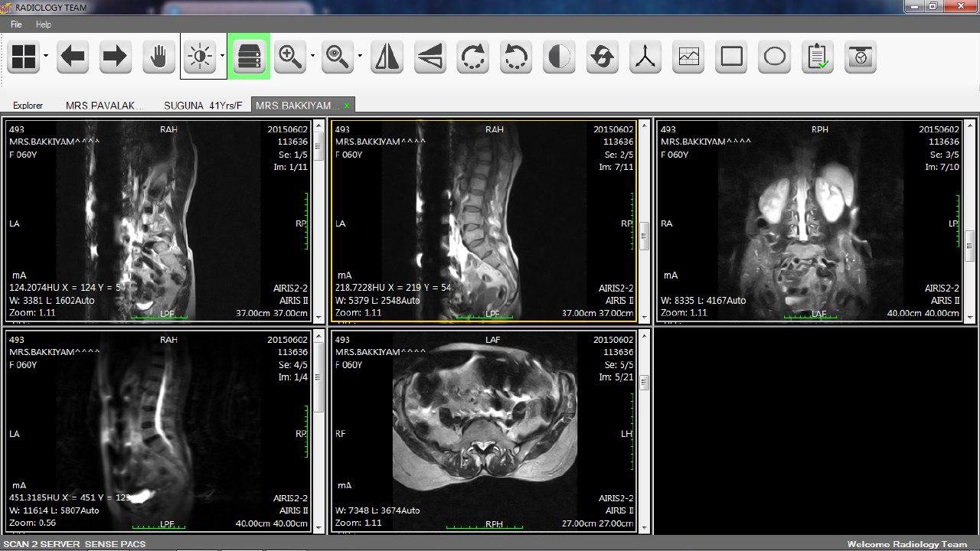Expand the magnifier tool dropdown arrow
Screen dimensions: 980x551
[360, 57]
